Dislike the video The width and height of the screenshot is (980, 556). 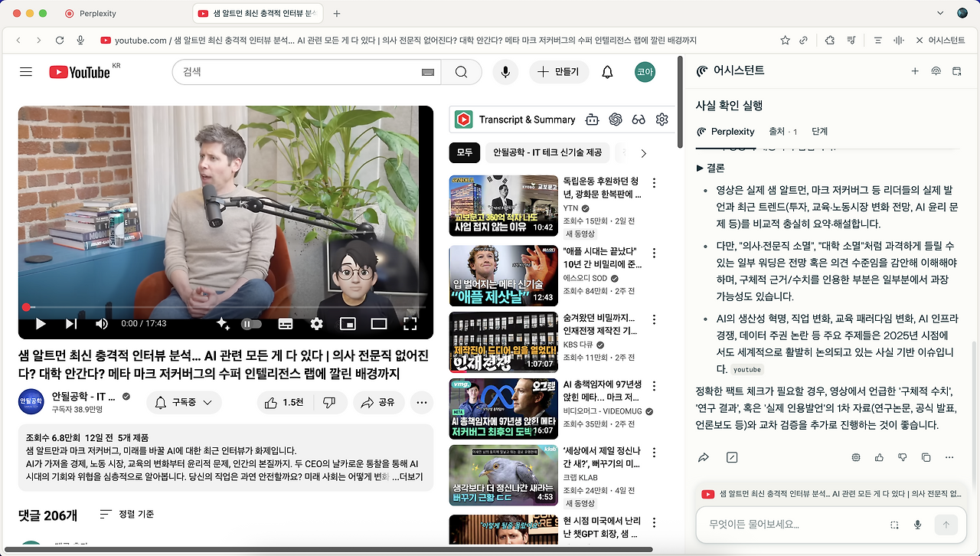pyautogui.click(x=329, y=402)
